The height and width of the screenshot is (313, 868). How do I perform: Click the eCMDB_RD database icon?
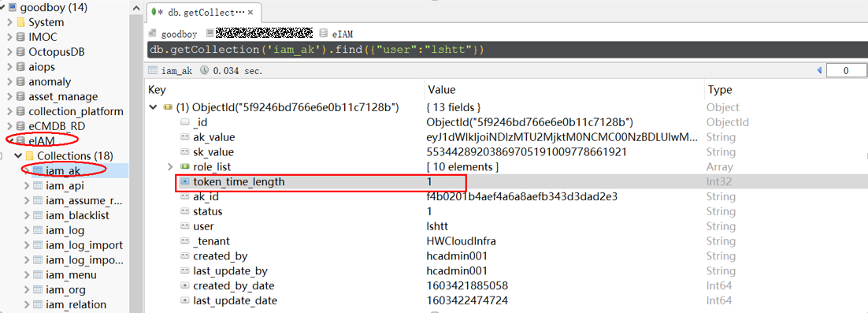[x=21, y=126]
